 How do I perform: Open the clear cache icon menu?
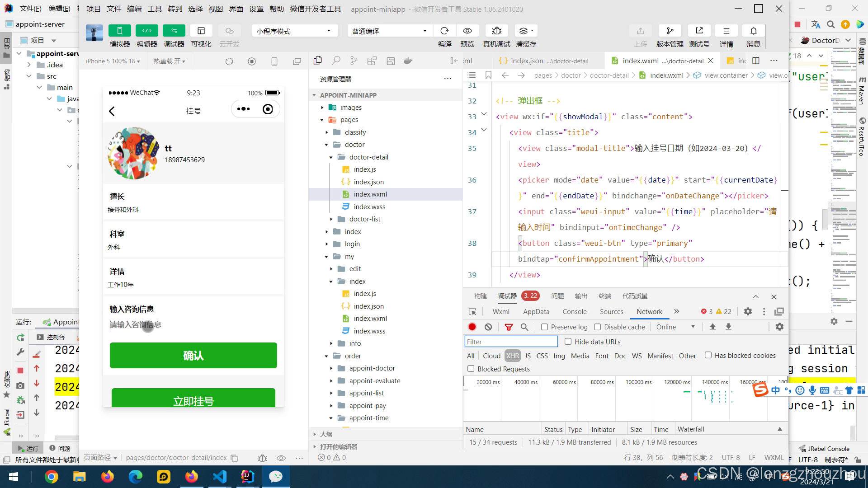[x=526, y=31]
